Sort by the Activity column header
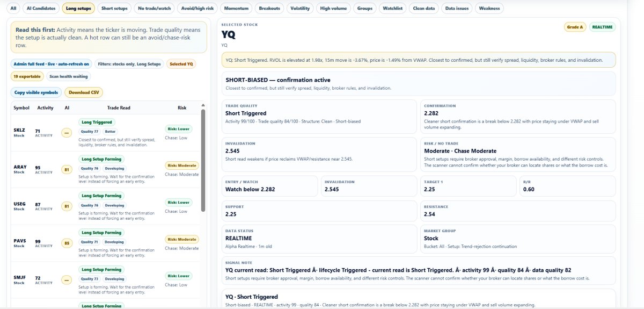Image resolution: width=644 pixels, height=309 pixels. (46, 107)
